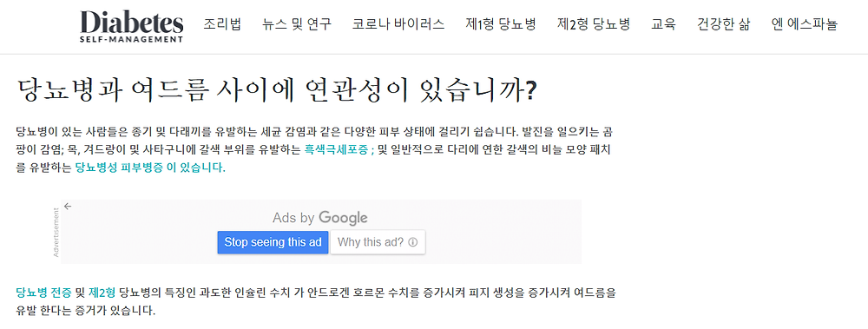Click the back arrow in the ad box
Viewport: 868px width, 329px height.
(68, 206)
